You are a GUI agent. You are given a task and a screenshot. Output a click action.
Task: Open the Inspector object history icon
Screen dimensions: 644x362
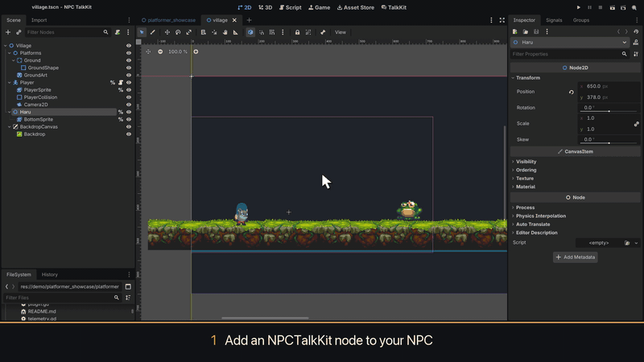[636, 31]
